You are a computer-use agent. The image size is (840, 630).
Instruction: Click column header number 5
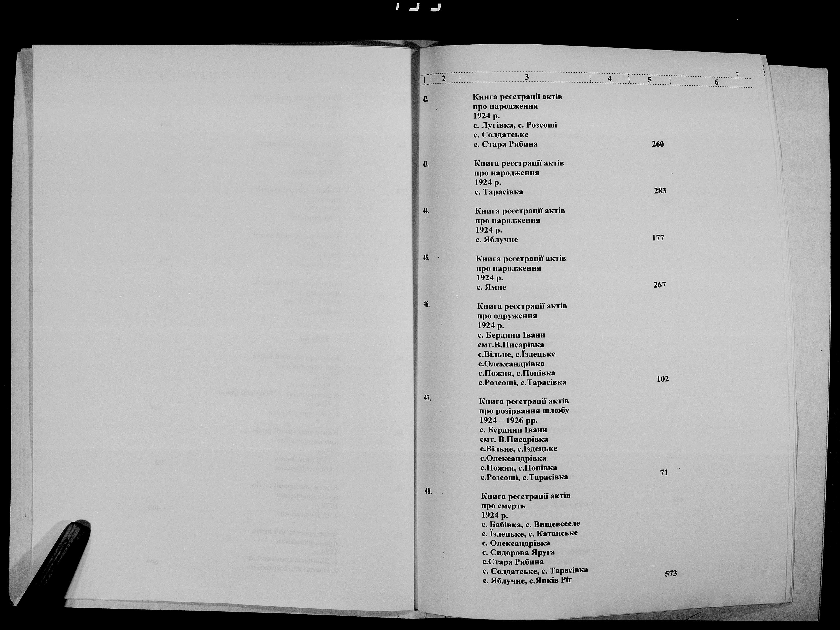[650, 80]
